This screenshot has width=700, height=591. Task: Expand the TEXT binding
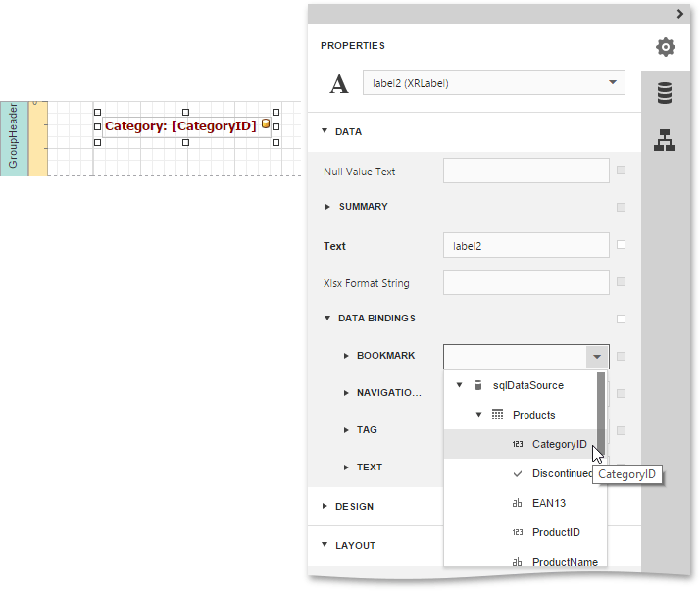(346, 468)
